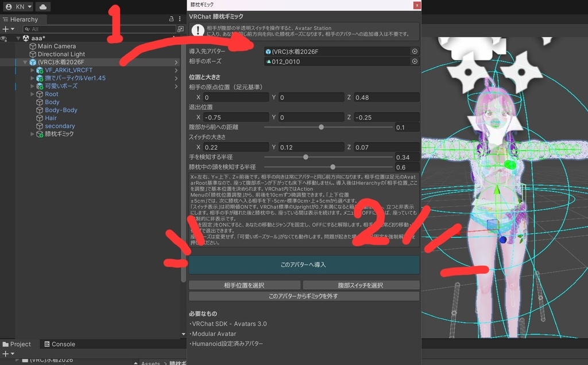588x365 pixels.
Task: Click the 腹部スイッチを選択 button
Action: (x=361, y=286)
